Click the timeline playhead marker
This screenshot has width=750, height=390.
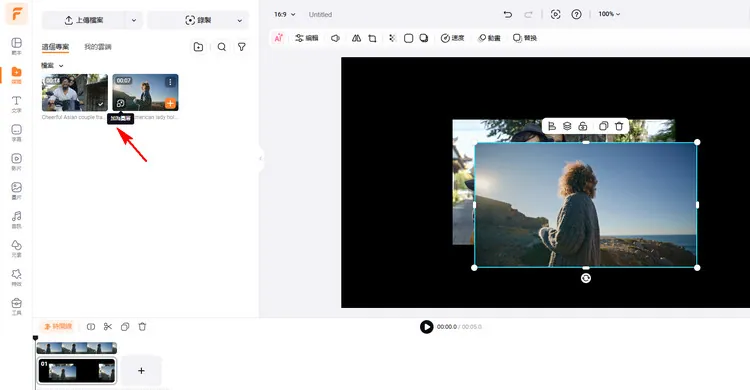click(x=35, y=338)
